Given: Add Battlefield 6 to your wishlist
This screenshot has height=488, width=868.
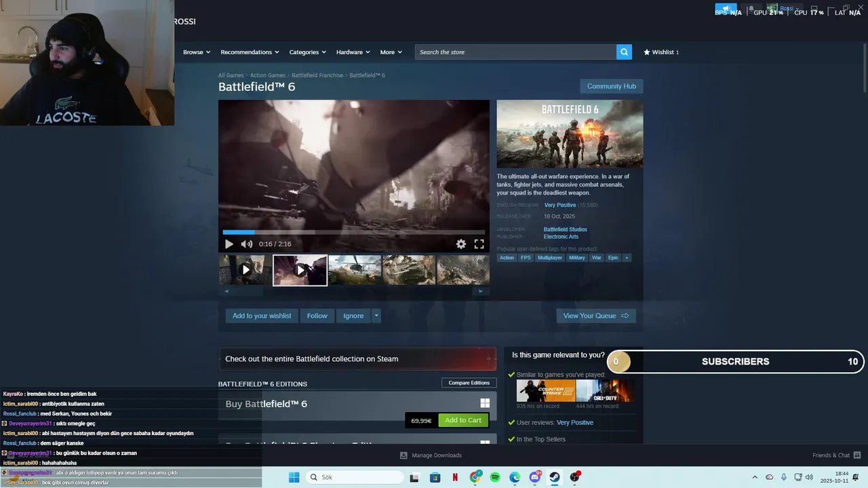Looking at the screenshot, I should pos(262,316).
